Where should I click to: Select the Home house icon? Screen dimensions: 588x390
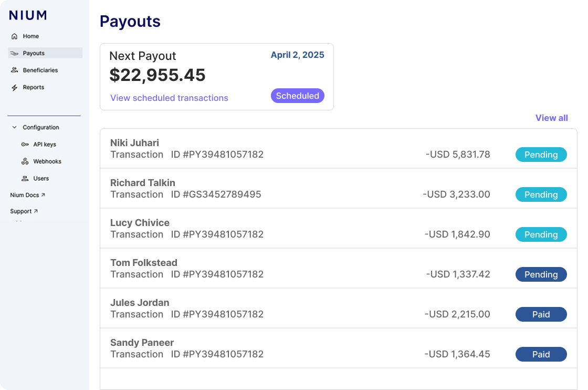[14, 36]
